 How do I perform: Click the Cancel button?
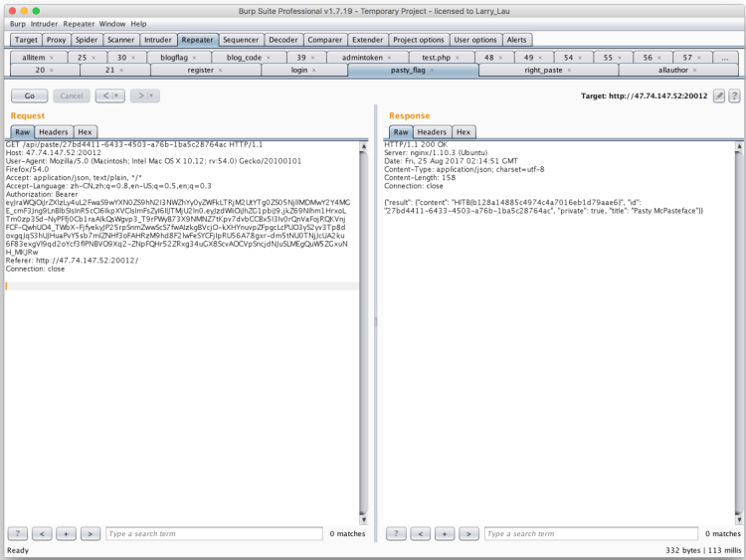coord(71,95)
